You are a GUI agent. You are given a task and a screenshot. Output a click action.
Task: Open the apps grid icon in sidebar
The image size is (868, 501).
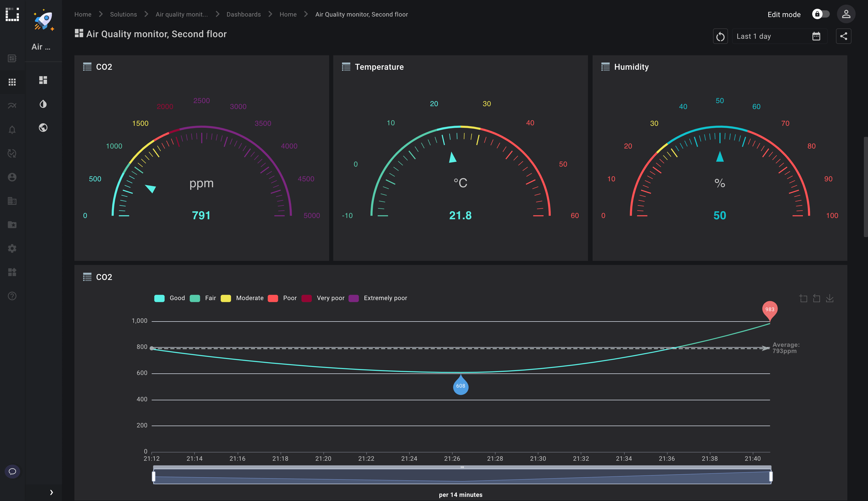12,82
